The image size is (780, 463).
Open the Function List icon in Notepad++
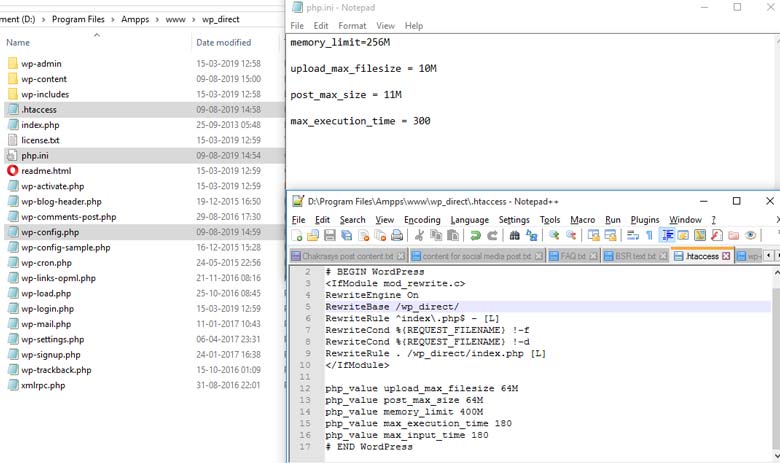pos(717,235)
